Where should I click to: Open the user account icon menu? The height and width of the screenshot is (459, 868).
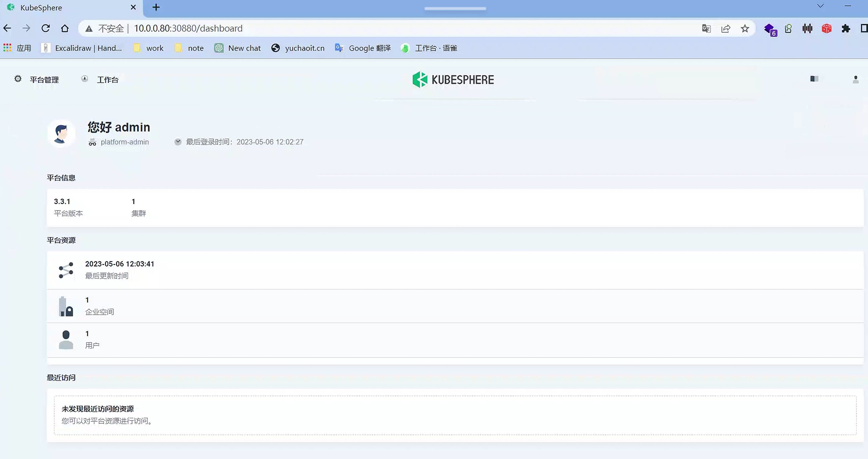click(x=855, y=80)
